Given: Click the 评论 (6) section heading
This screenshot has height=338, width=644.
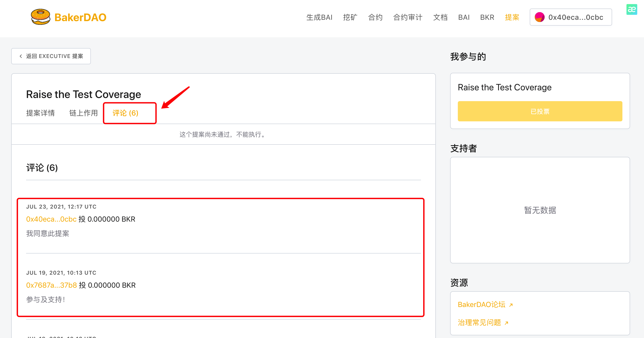Looking at the screenshot, I should [x=42, y=168].
